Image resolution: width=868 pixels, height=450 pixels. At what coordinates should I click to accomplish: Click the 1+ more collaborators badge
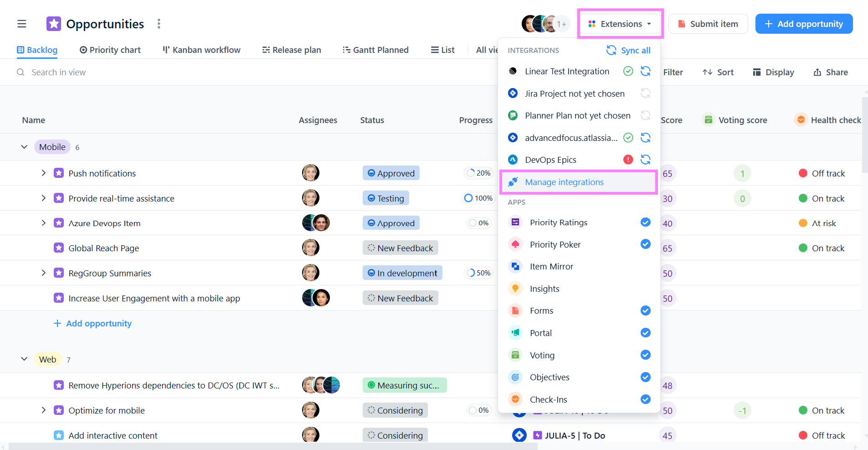562,24
